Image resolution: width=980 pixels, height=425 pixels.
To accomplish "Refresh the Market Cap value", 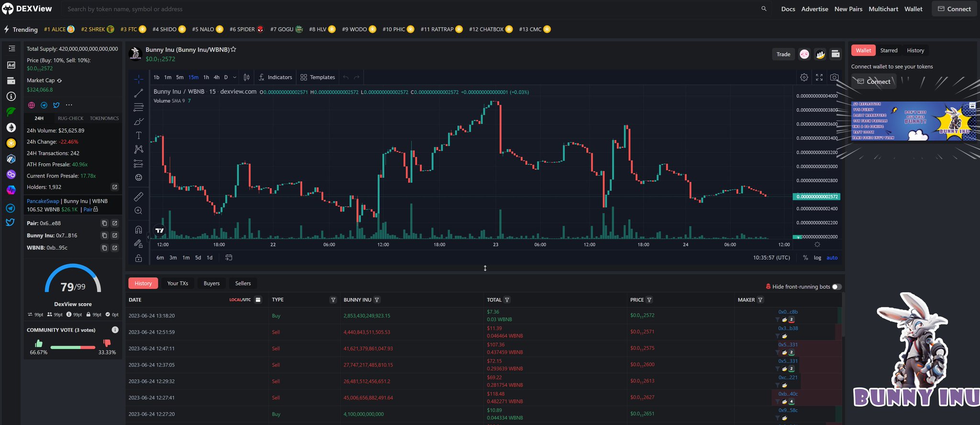I will coord(59,81).
